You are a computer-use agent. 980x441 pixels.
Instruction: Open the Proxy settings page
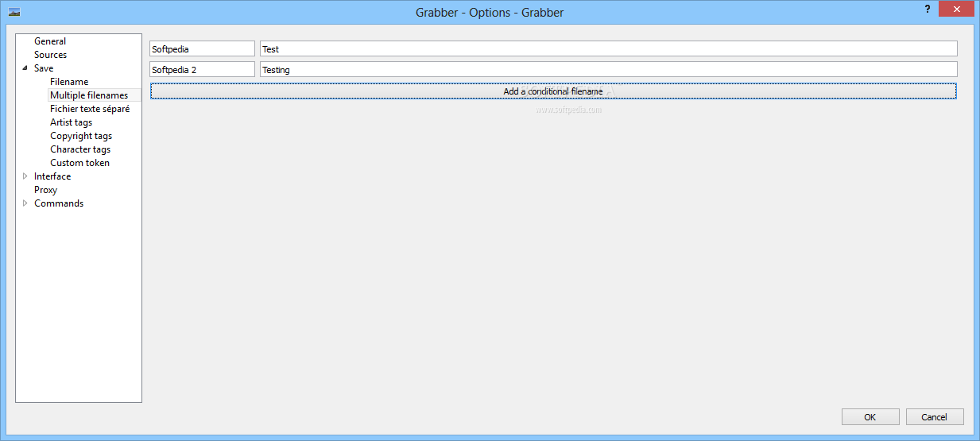[x=45, y=190]
